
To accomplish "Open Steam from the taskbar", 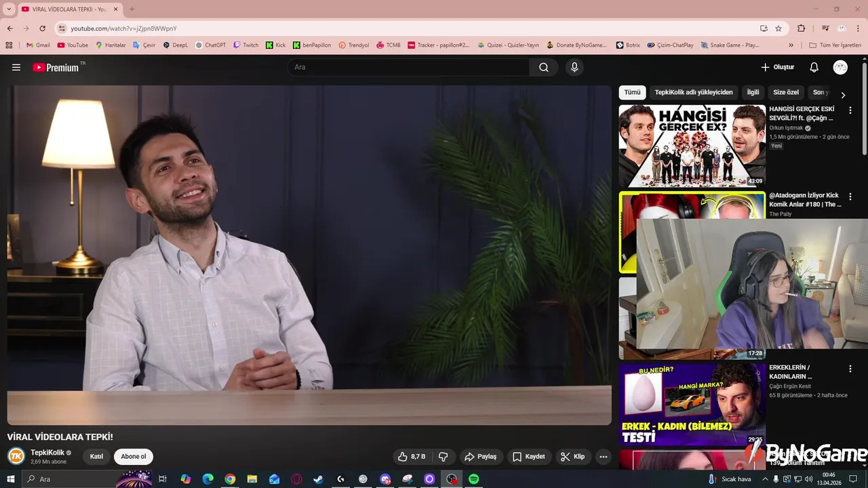I will tap(318, 479).
